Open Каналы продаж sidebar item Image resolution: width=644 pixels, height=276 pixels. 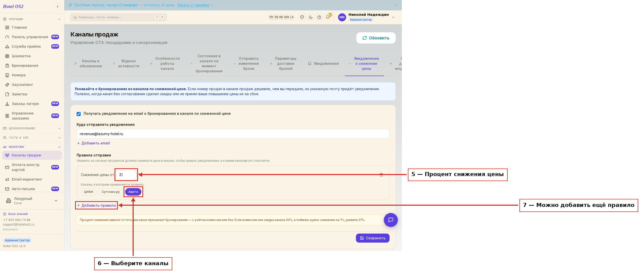point(32,155)
